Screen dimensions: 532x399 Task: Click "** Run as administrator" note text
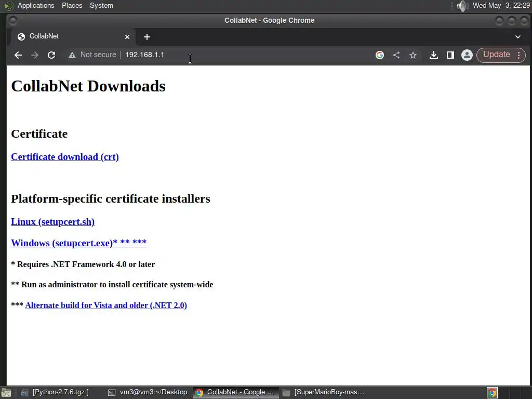pos(112,284)
